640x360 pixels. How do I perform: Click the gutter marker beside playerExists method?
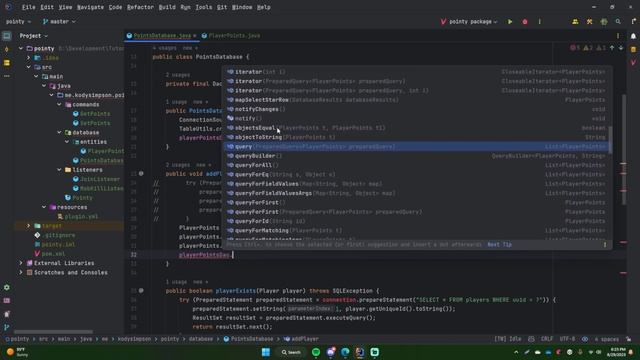(141, 291)
